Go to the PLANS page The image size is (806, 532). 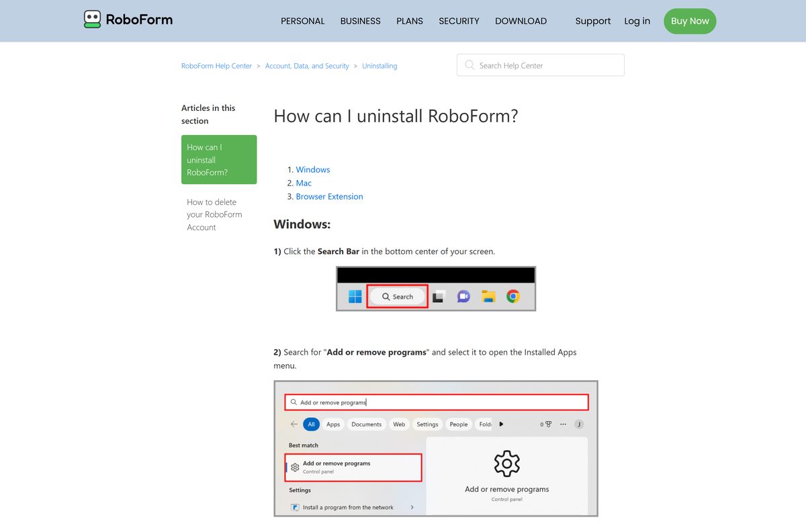pyautogui.click(x=410, y=21)
